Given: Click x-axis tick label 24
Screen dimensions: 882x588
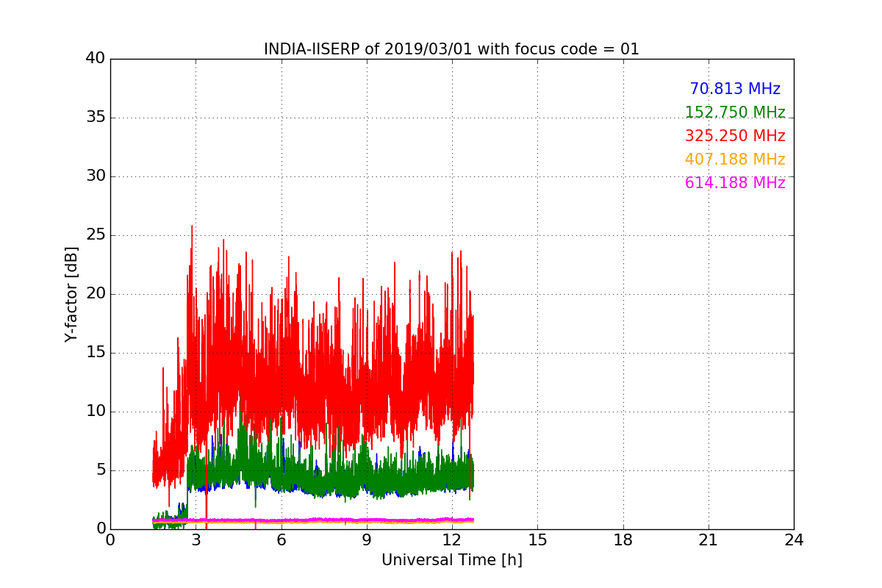Looking at the screenshot, I should [794, 539].
